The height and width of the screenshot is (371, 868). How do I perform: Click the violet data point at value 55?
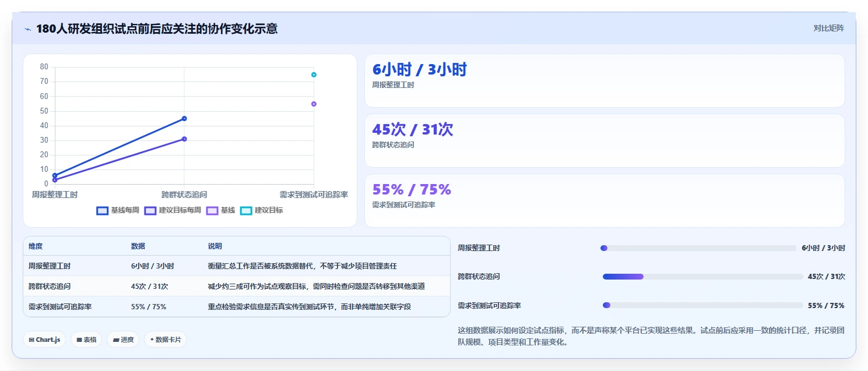coord(314,104)
